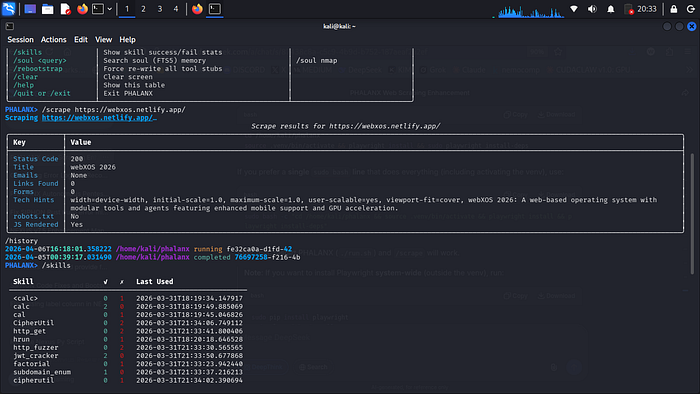Screen dimensions: 700x394
Task: Click the http_get skill row
Action: coord(128,331)
